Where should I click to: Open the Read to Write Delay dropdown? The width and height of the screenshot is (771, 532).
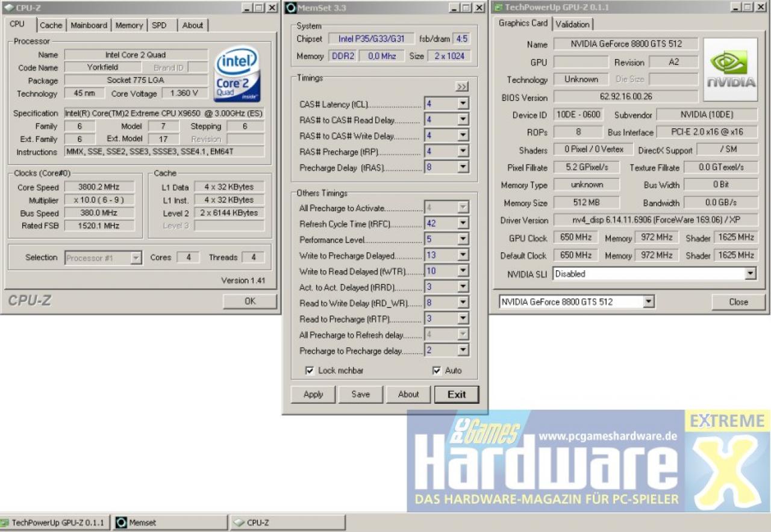(x=463, y=303)
